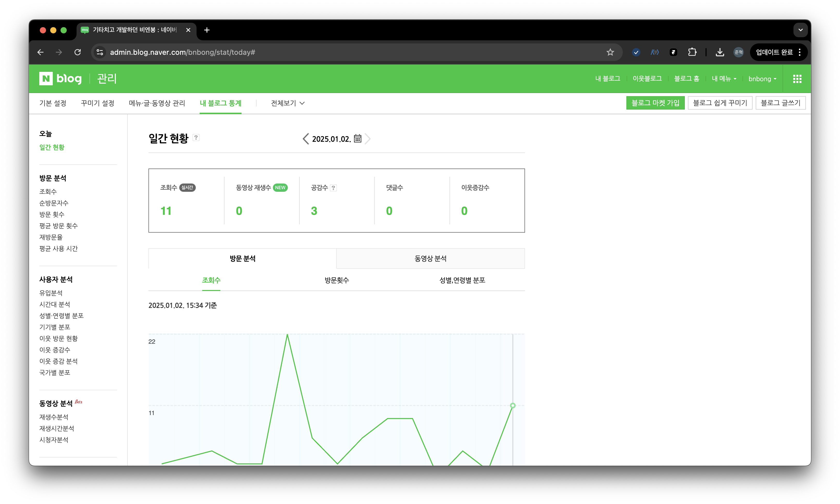
Task: Open 기기별 분포 in sidebar
Action: coord(55,327)
